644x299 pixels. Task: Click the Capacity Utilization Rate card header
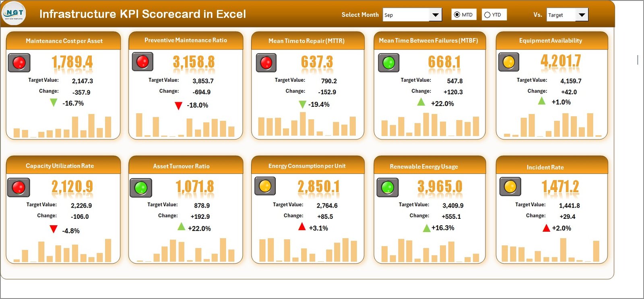click(60, 166)
